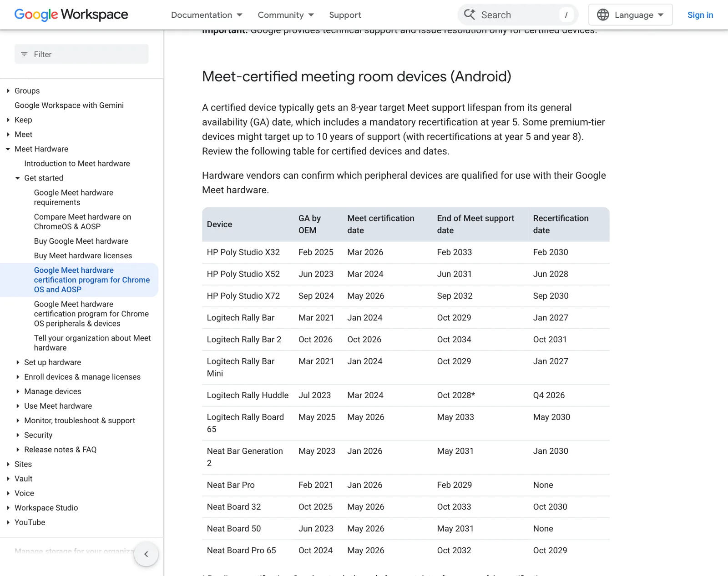Select the 'Logitech Rally Huddle' table cell
Image resolution: width=728 pixels, height=576 pixels.
pyautogui.click(x=248, y=396)
